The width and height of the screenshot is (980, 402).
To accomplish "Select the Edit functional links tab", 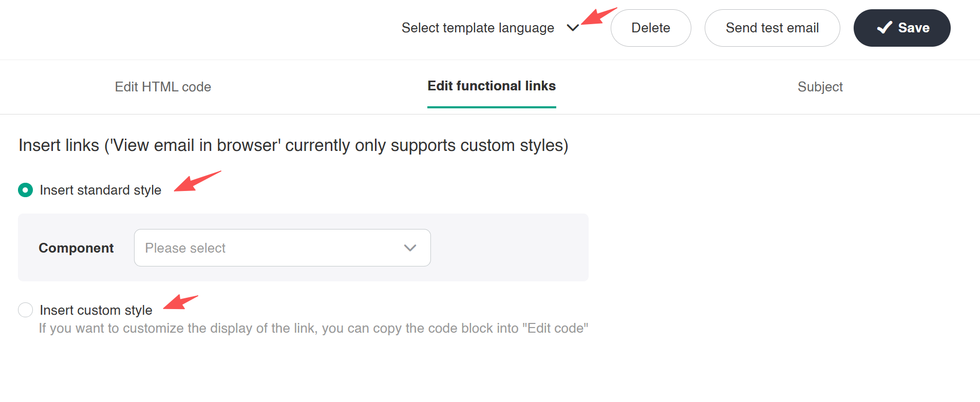I will pyautogui.click(x=492, y=86).
